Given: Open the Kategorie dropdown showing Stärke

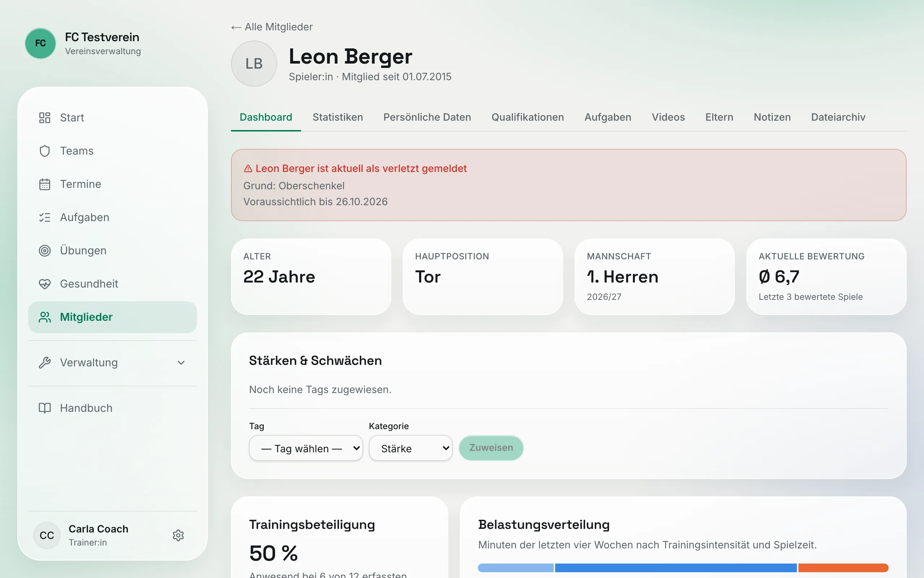Looking at the screenshot, I should pyautogui.click(x=410, y=448).
